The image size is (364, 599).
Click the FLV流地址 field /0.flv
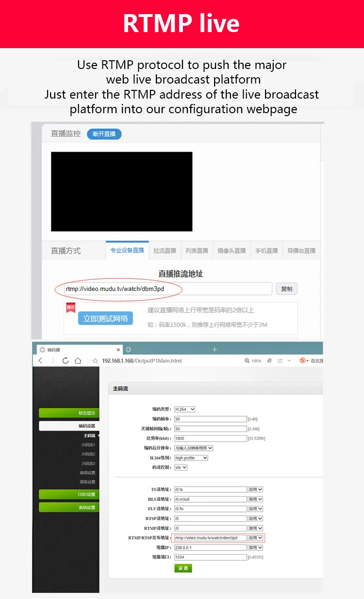click(210, 509)
